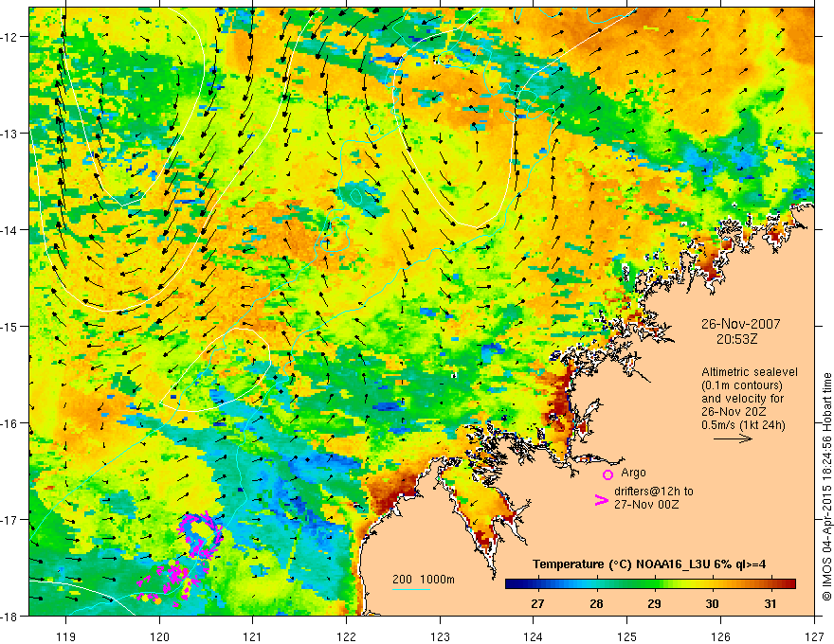Click the 0.5m/s velocity scale arrow
The height and width of the screenshot is (644, 834).
coord(733,438)
